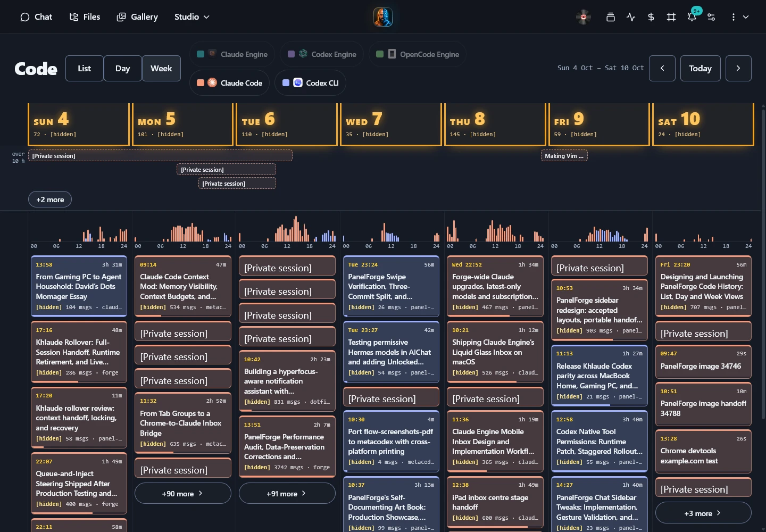Open 'Khlaude Rollover: Full-Session Handoff' session card
The width and height of the screenshot is (766, 532).
pyautogui.click(x=79, y=352)
